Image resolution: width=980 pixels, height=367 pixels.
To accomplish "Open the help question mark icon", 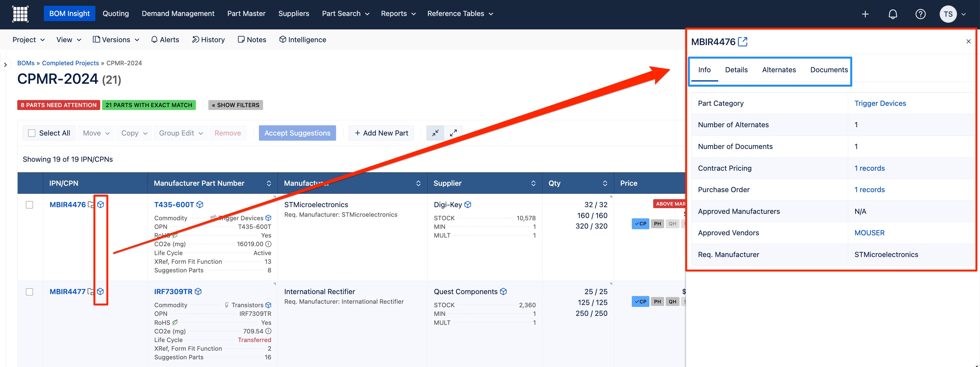I will pos(920,14).
